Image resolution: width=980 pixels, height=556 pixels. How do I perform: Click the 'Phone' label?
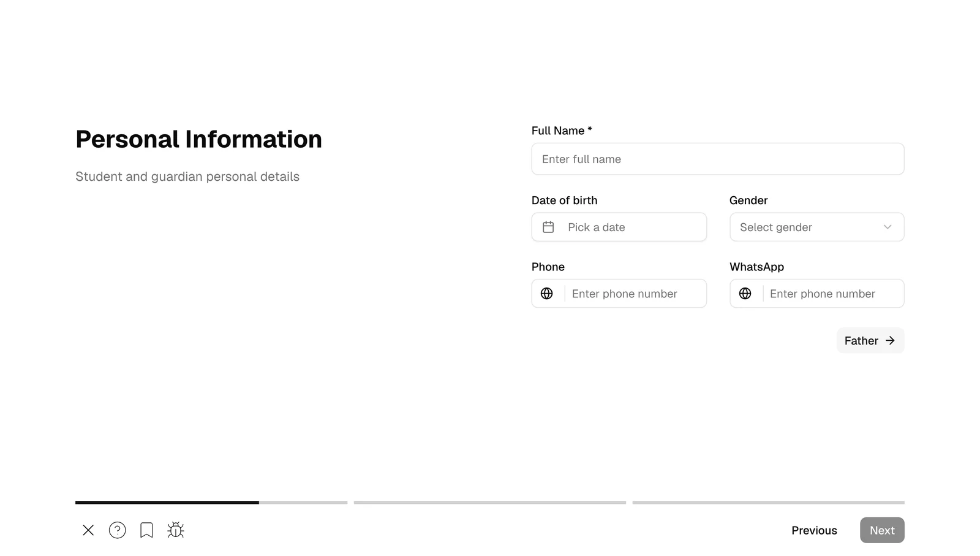pyautogui.click(x=548, y=267)
